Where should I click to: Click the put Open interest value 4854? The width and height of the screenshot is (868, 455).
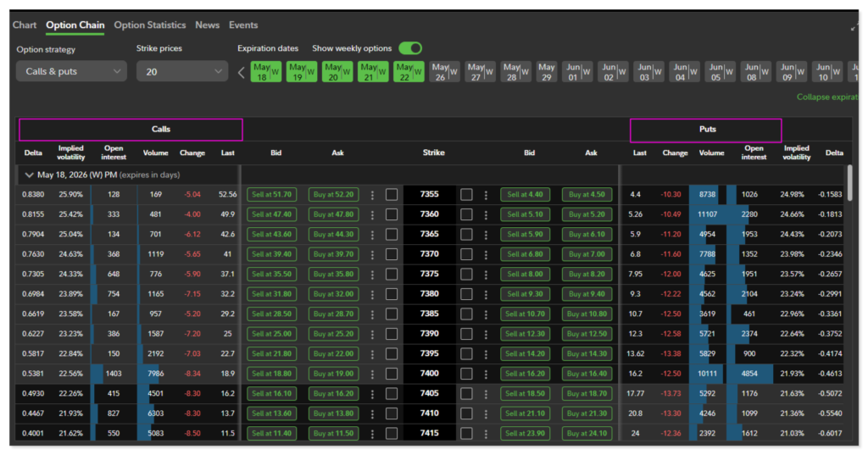coord(749,374)
